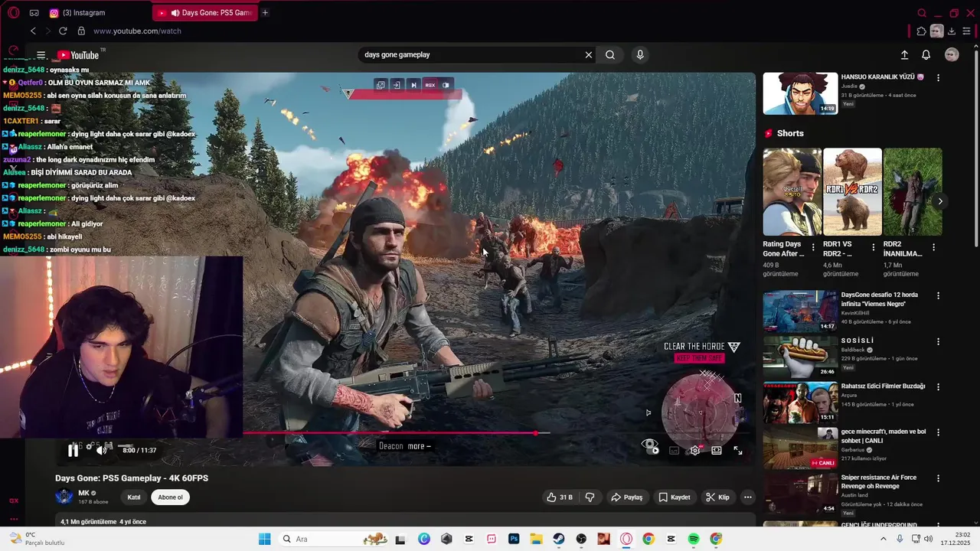Reload the page with refresh icon
The height and width of the screenshot is (551, 980).
(63, 31)
